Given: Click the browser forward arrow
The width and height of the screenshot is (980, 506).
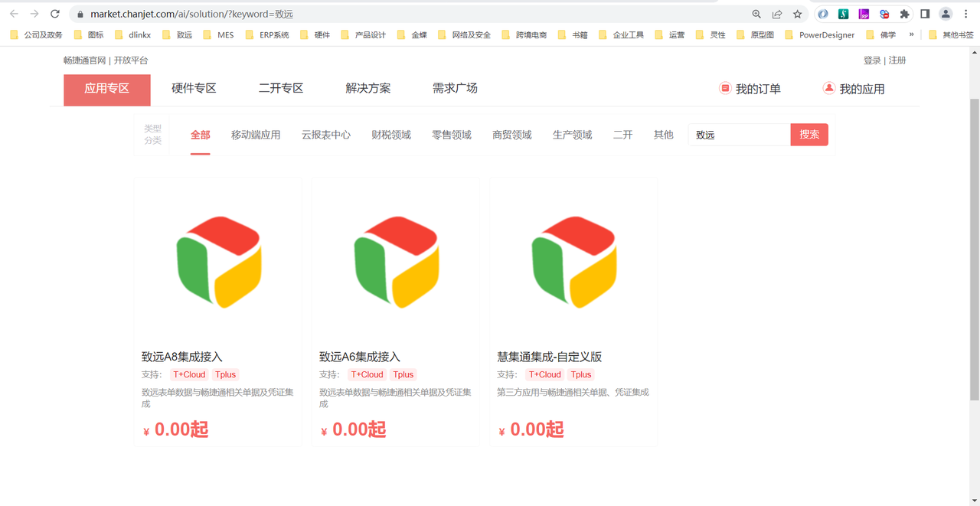Looking at the screenshot, I should (x=34, y=14).
